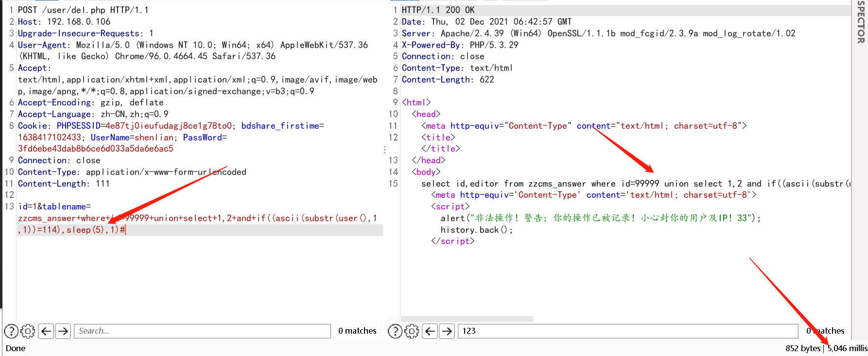Click the Host header 192.168.0.106
868x356 pixels.
coord(64,21)
